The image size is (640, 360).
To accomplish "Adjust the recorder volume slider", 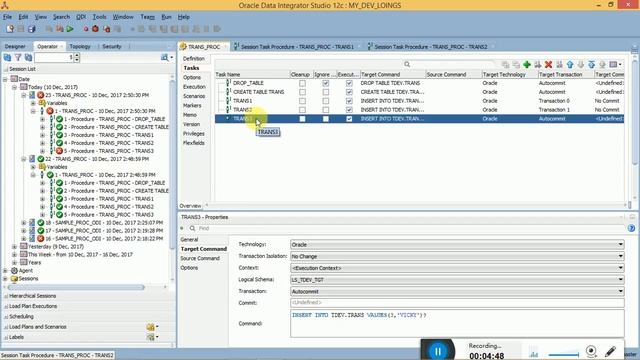I will (x=563, y=355).
